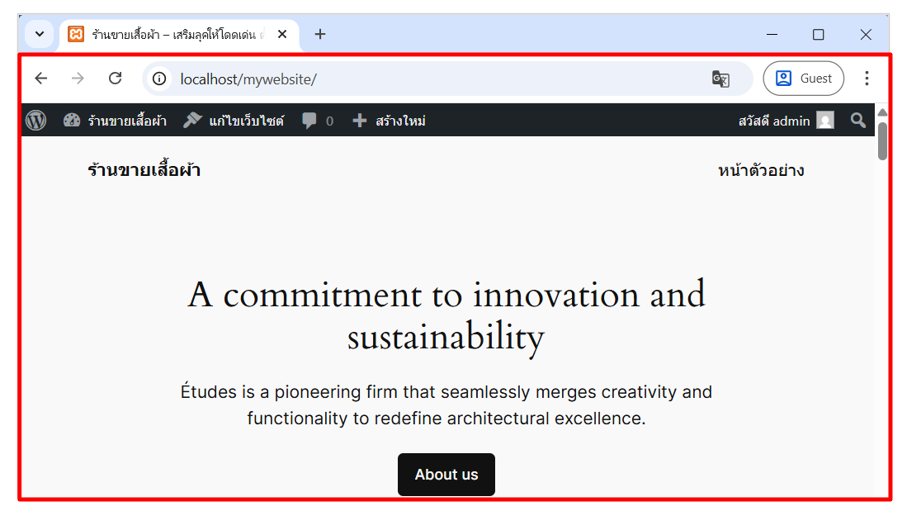Go back to the previous page

click(41, 78)
